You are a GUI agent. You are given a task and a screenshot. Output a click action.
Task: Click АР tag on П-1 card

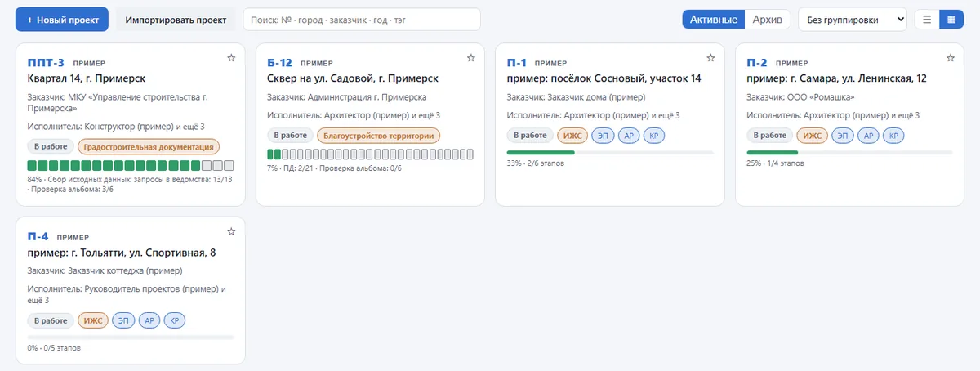(630, 136)
